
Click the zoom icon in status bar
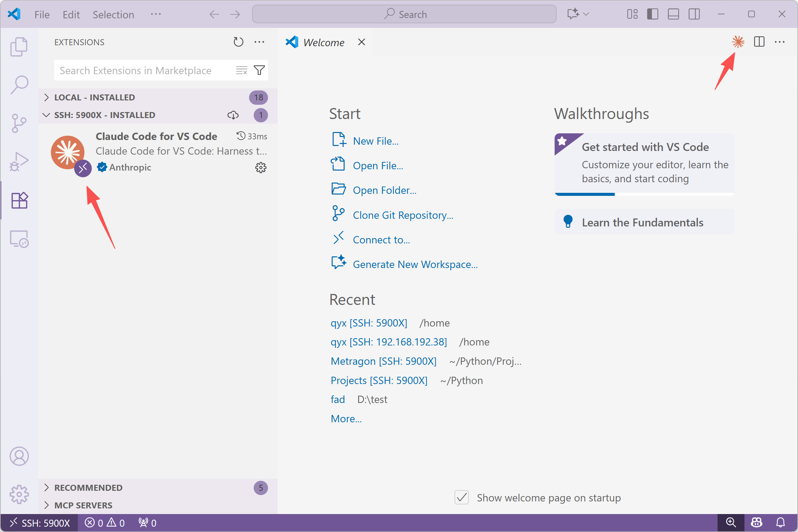731,522
